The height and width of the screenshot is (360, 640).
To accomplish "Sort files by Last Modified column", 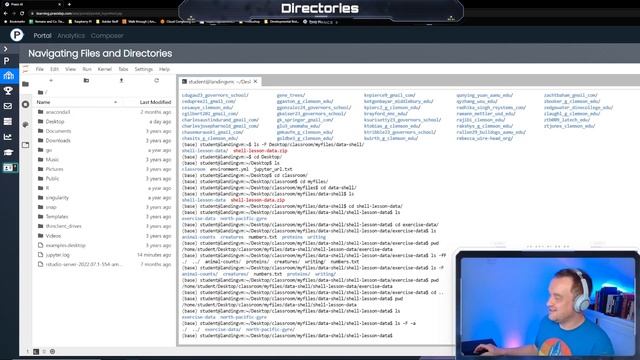I will click(x=155, y=102).
